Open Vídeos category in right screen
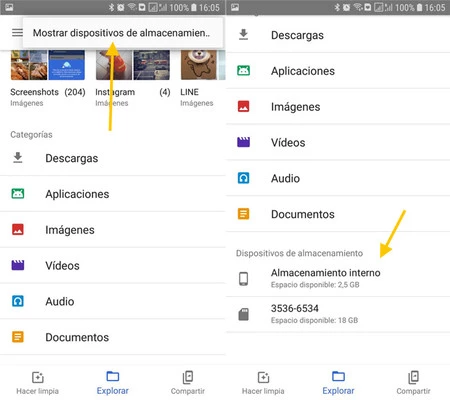 click(x=338, y=142)
